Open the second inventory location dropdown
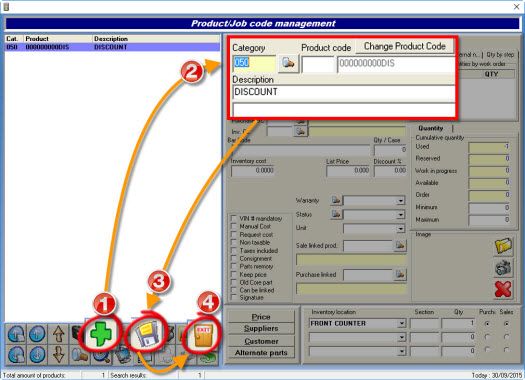This screenshot has height=380, width=525. (x=401, y=337)
